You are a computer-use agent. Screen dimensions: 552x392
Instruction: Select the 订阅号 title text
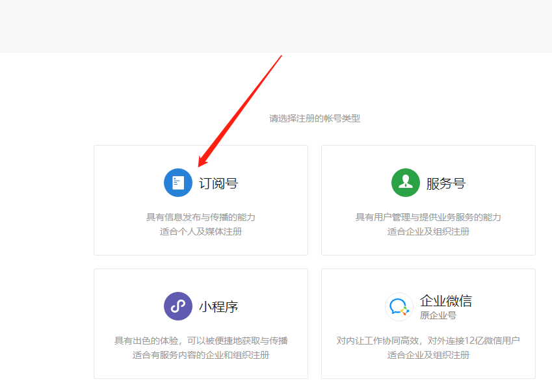point(218,183)
